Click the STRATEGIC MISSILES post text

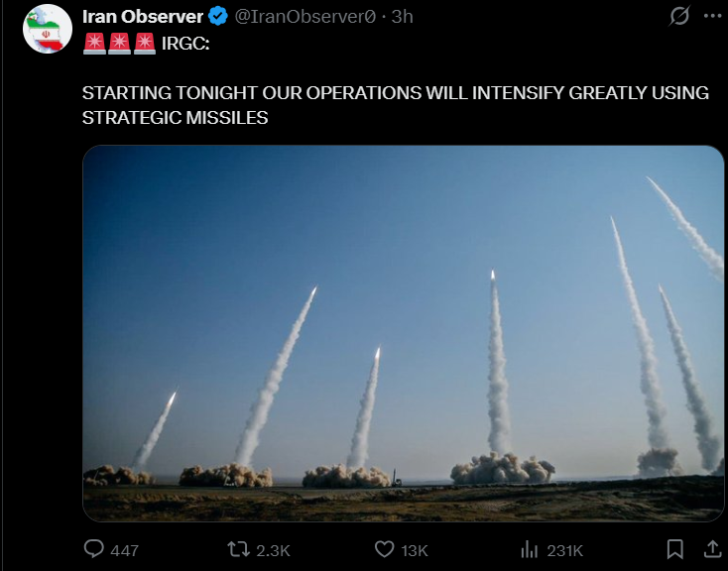[175, 118]
